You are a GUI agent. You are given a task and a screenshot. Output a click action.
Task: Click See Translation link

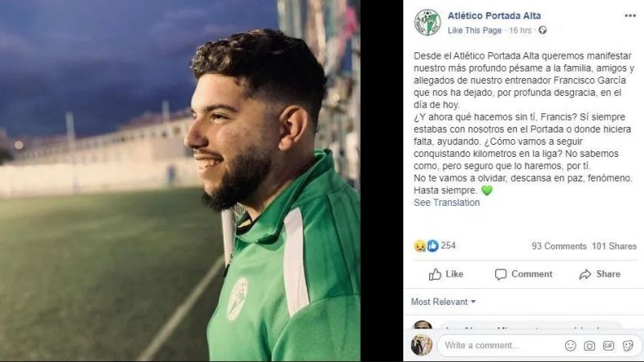447,203
